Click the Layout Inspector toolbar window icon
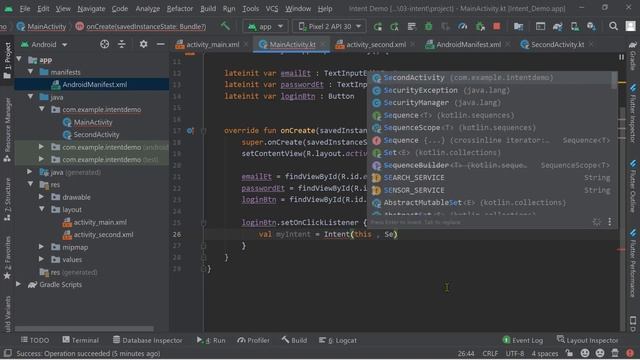 point(540,27)
